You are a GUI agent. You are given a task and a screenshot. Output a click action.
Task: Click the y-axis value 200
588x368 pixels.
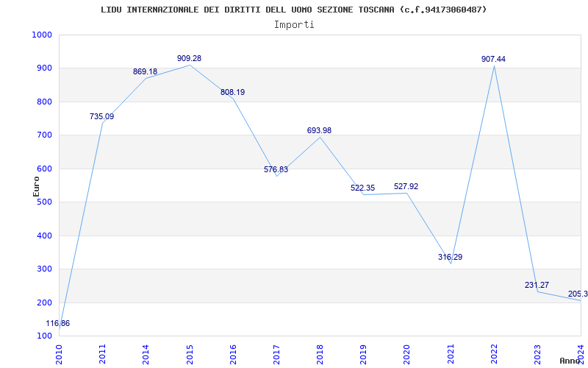pos(44,302)
